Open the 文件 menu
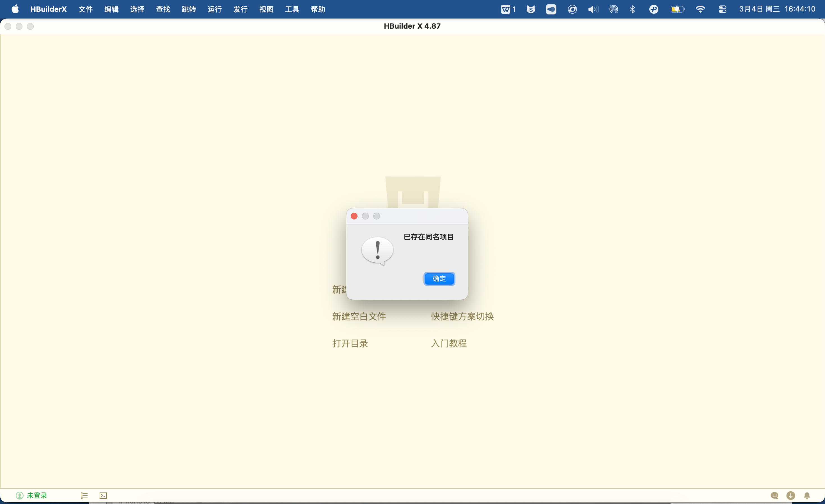825x504 pixels. tap(85, 9)
